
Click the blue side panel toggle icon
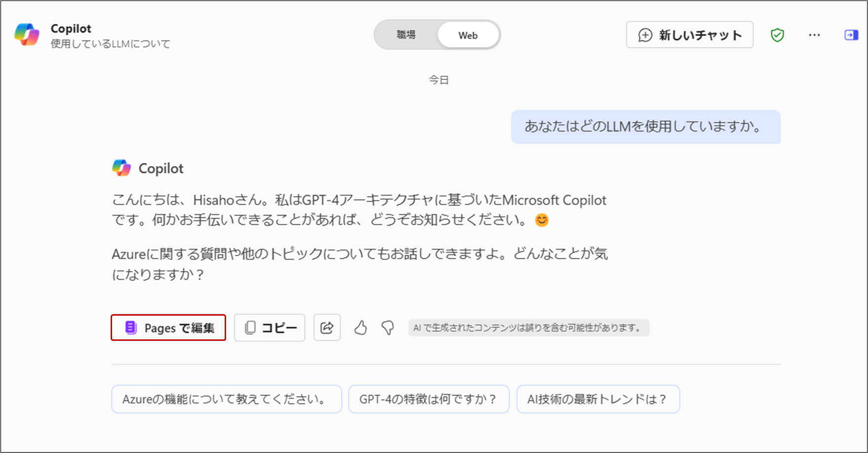tap(851, 35)
